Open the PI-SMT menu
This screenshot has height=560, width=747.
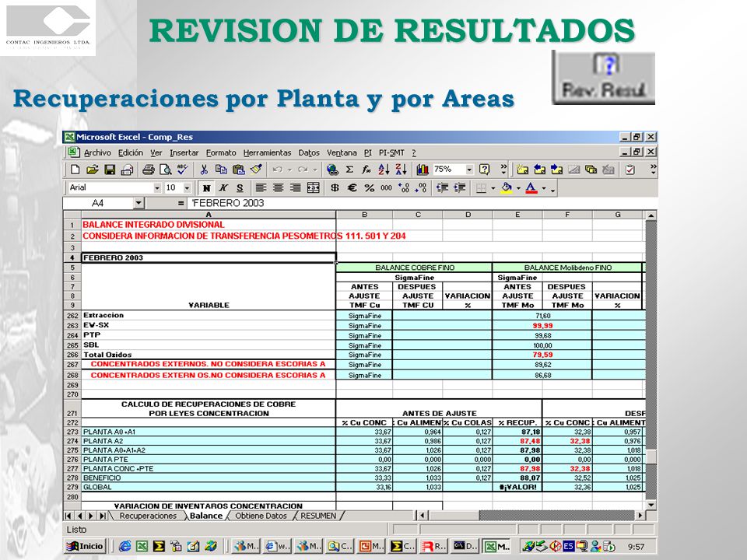coord(391,153)
